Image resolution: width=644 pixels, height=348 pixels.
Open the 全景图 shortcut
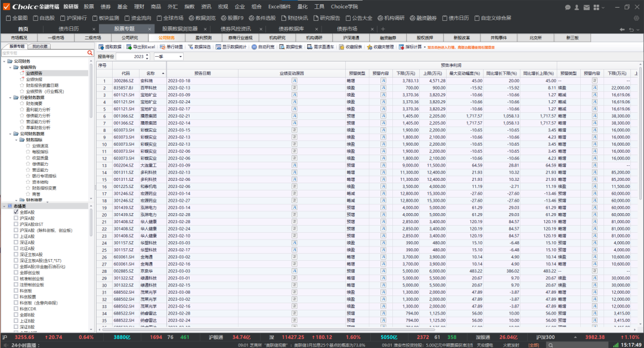tap(17, 18)
